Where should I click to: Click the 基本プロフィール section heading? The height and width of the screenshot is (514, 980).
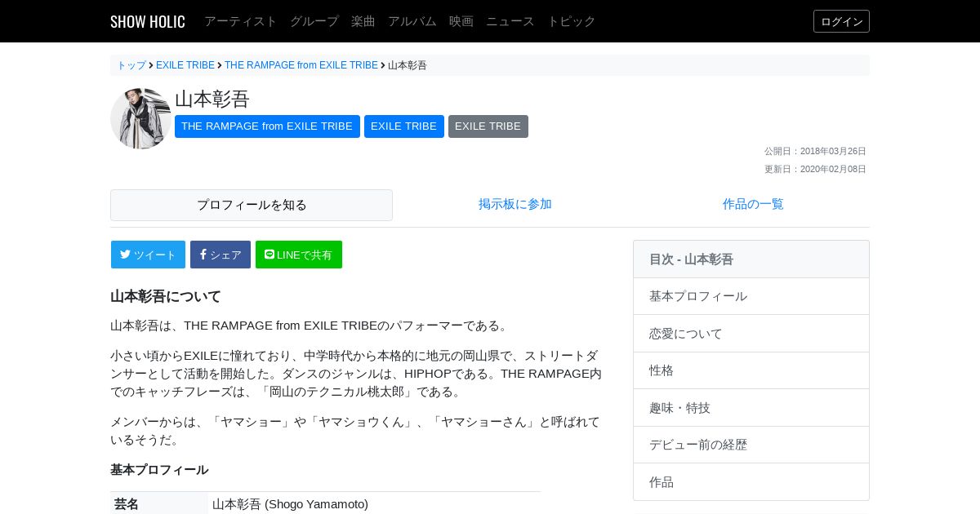[159, 470]
